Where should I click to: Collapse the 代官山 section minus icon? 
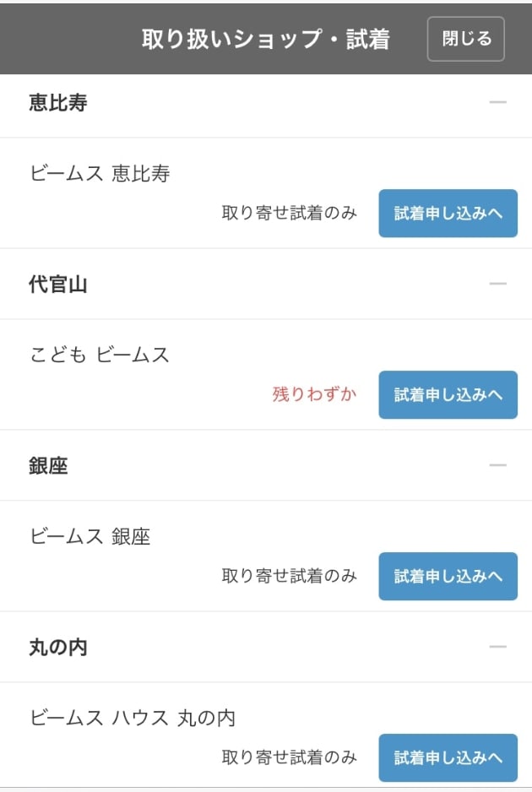[497, 284]
